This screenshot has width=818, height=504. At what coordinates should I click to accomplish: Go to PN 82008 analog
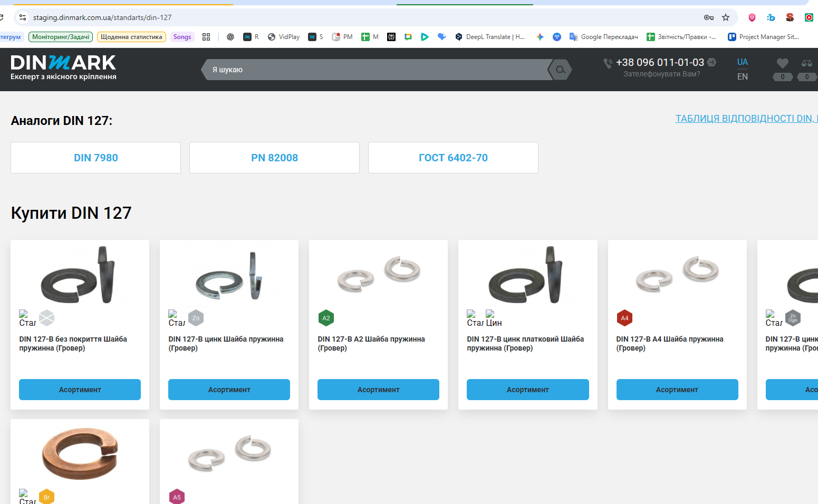point(274,158)
